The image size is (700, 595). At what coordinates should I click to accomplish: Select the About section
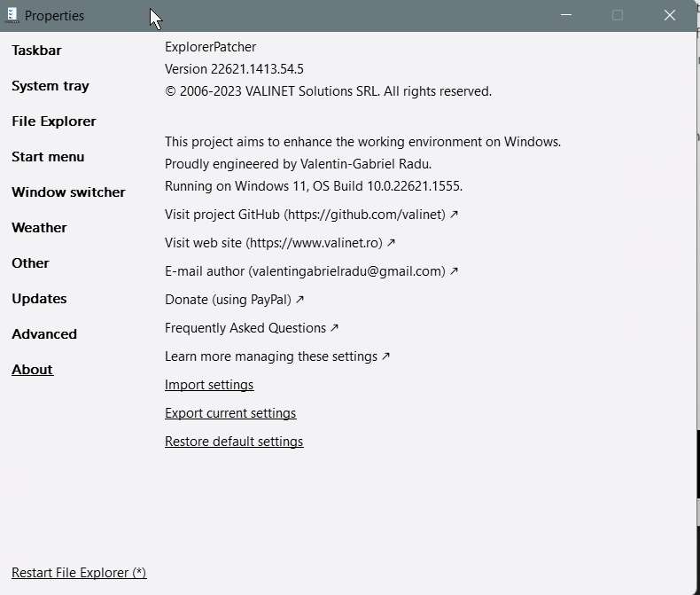pos(32,370)
